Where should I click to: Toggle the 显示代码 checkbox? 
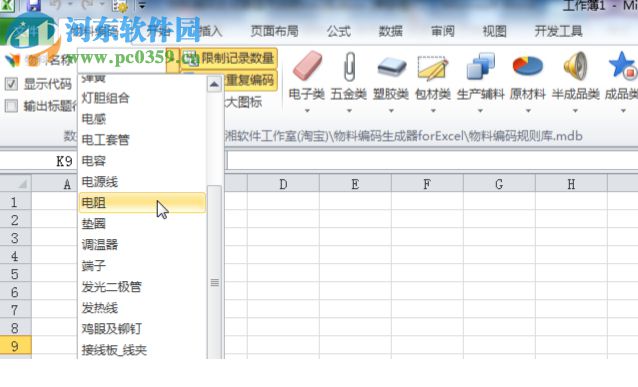point(11,84)
